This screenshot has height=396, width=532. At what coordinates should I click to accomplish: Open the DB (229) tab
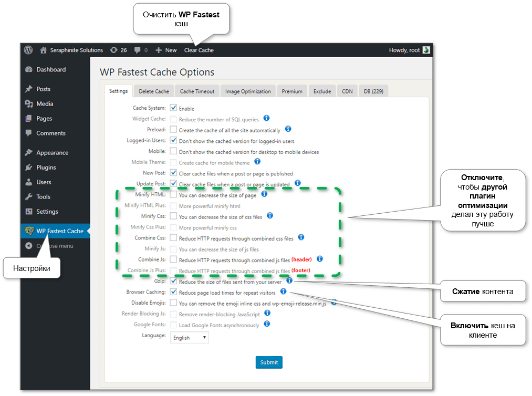click(373, 91)
